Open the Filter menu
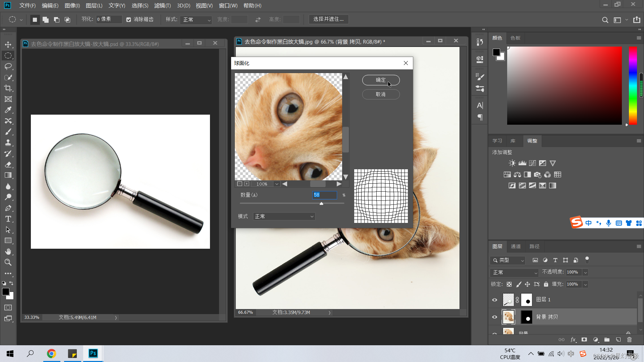 click(x=162, y=5)
